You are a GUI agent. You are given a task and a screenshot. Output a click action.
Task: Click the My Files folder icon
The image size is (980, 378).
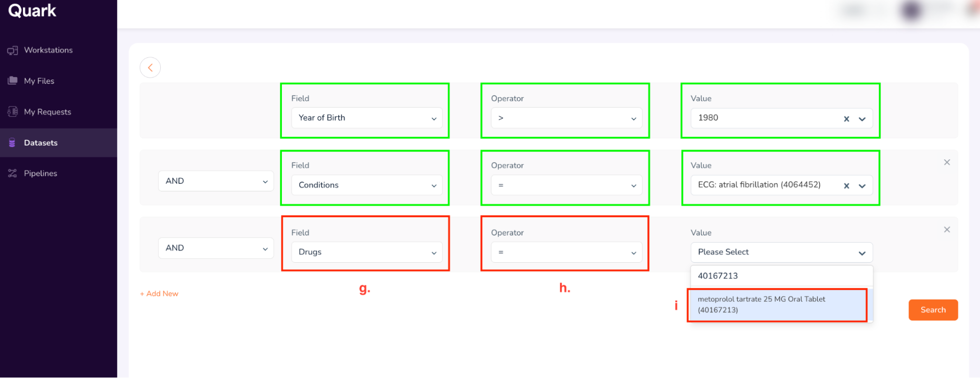tap(13, 81)
